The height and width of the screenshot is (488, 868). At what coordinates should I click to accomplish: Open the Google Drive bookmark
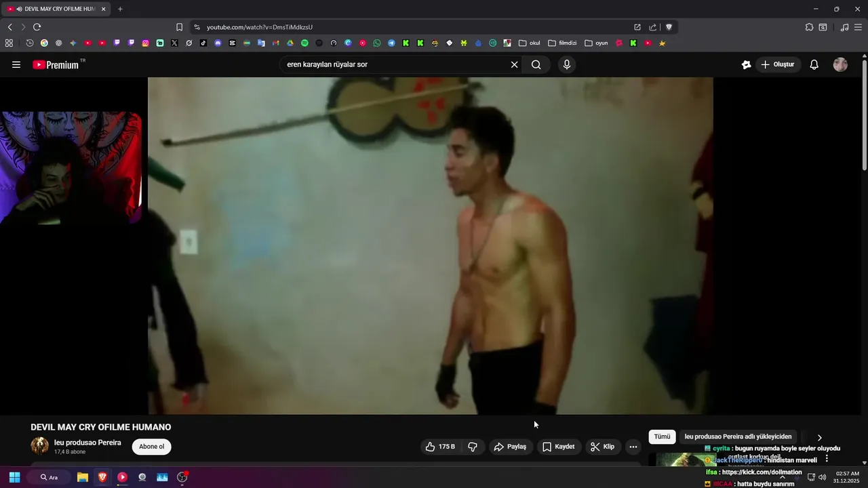290,43
